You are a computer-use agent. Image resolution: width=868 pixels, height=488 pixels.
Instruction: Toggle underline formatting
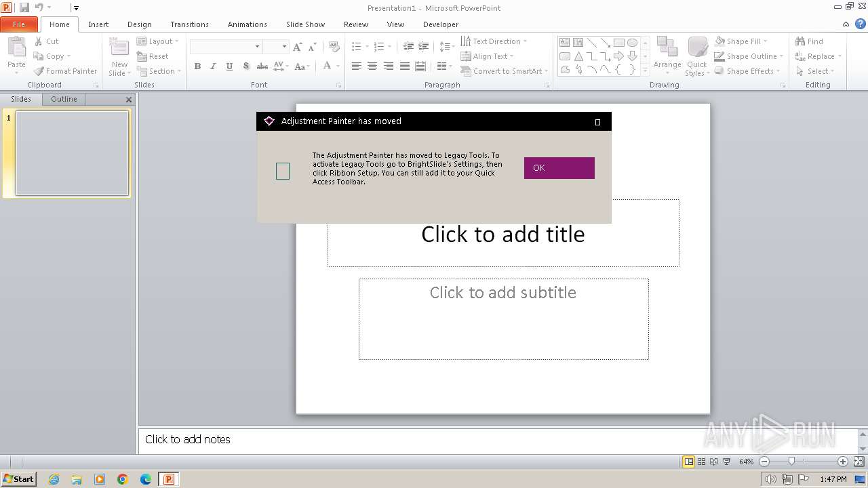pos(229,66)
